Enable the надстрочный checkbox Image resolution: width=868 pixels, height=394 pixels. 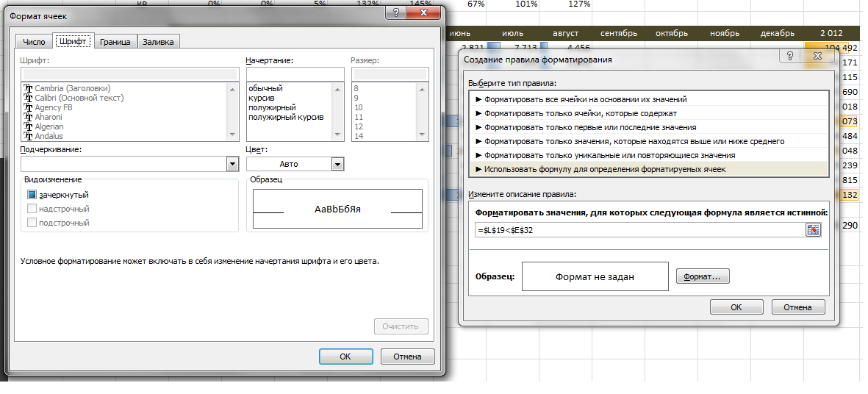pos(32,209)
